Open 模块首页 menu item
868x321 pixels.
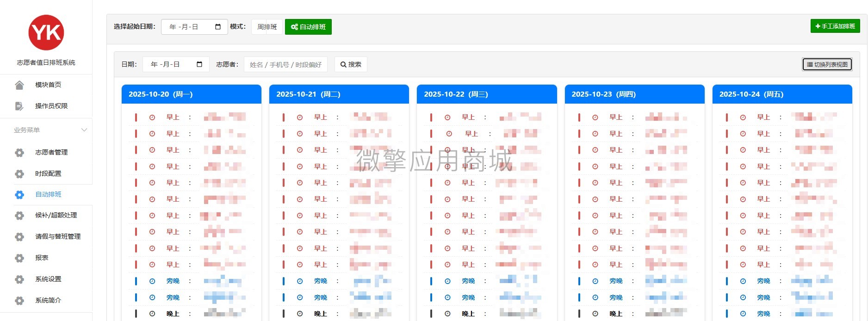point(48,85)
